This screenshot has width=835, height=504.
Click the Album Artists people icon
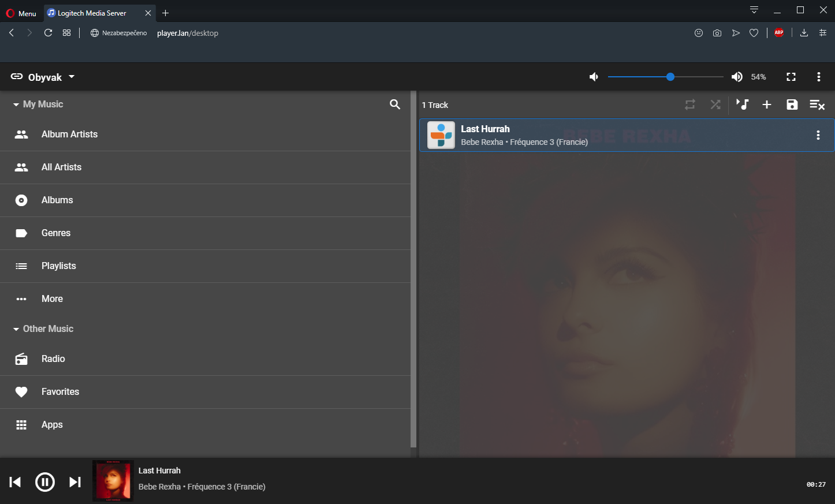tap(21, 135)
